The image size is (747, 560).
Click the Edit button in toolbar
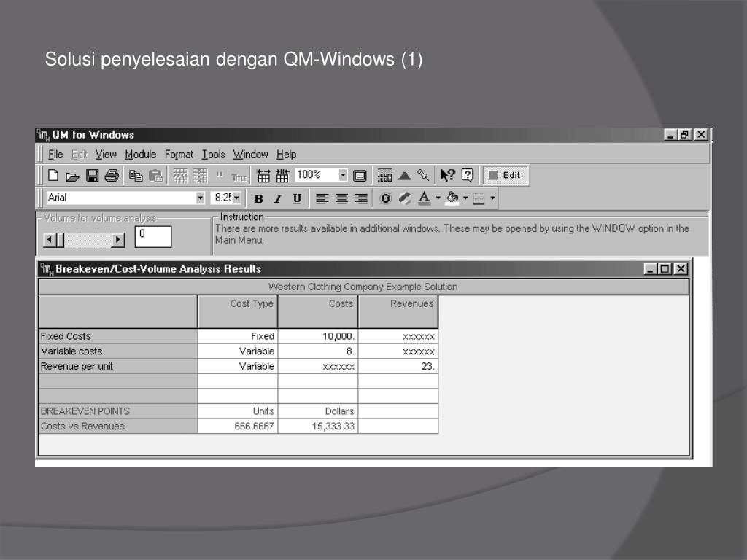click(505, 175)
